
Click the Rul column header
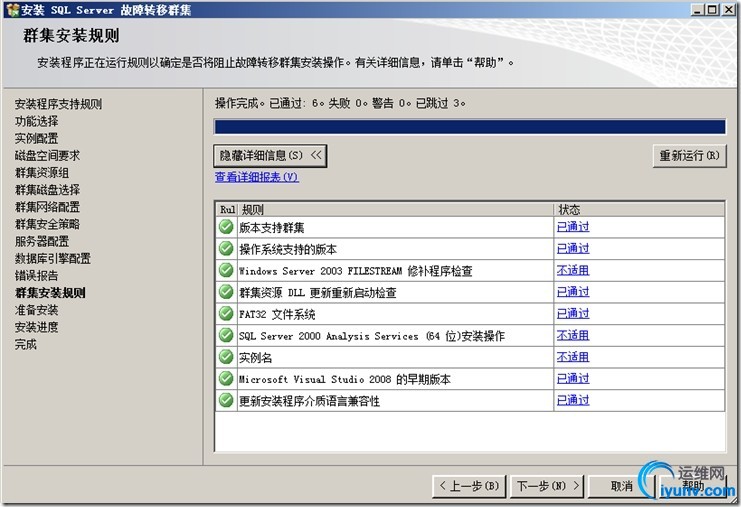coord(227,210)
